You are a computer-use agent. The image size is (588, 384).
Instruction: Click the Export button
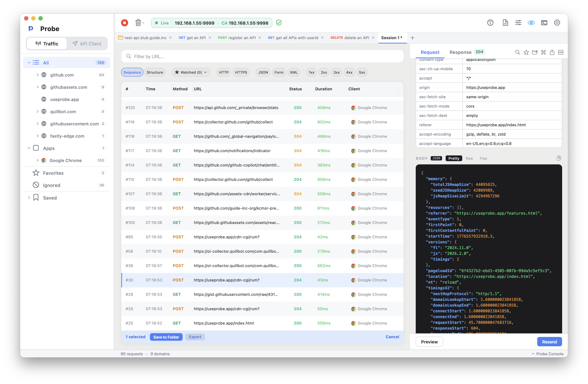coord(195,337)
